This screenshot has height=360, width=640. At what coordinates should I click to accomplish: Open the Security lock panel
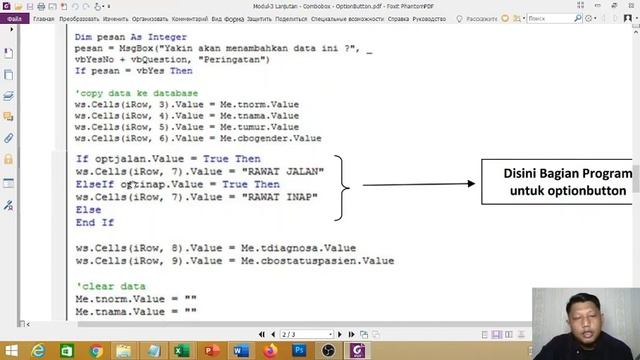click(x=9, y=159)
